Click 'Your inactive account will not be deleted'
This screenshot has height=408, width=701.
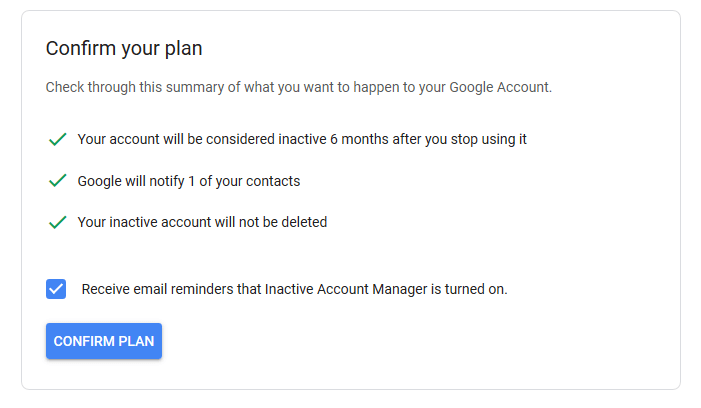pyautogui.click(x=202, y=222)
